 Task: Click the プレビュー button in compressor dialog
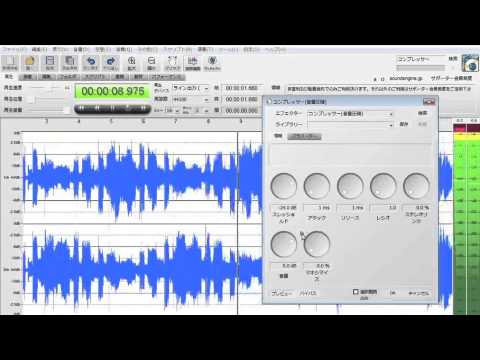pos(282,293)
